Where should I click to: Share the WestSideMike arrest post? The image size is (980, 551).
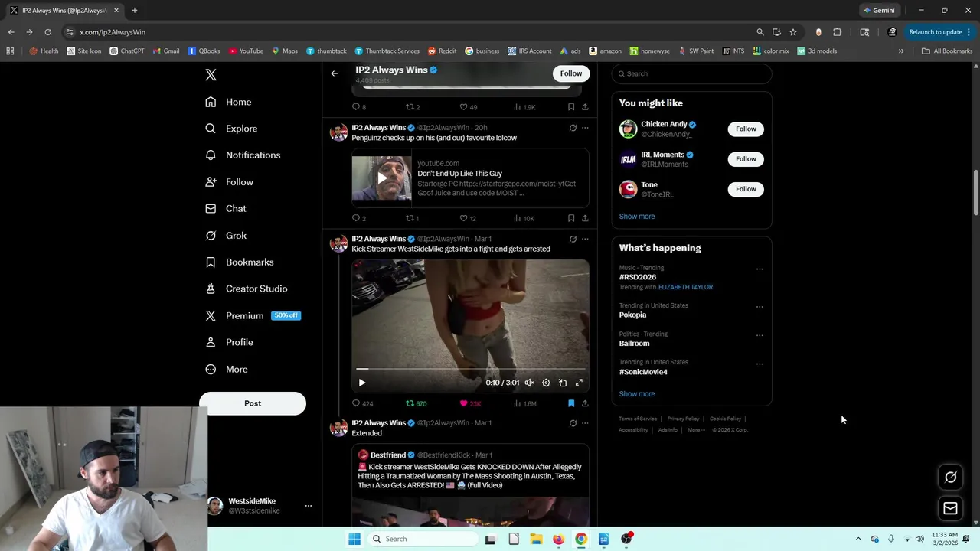point(585,403)
